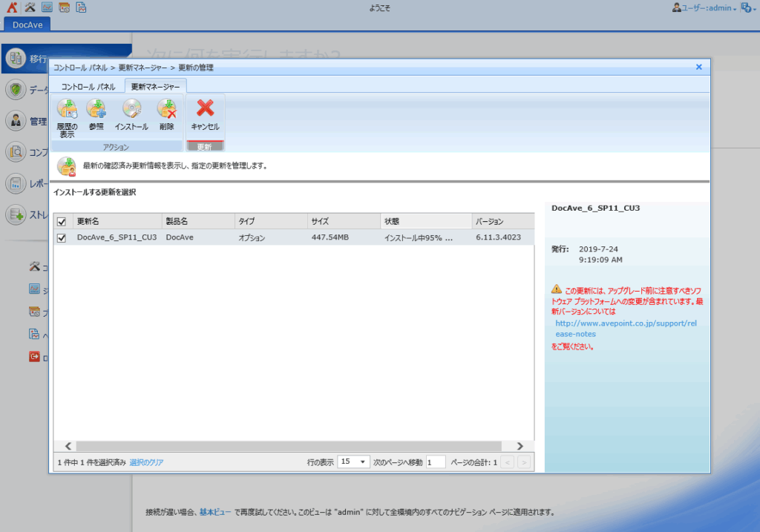
Task: Click the Install (インストール) disc icon
Action: point(131,108)
